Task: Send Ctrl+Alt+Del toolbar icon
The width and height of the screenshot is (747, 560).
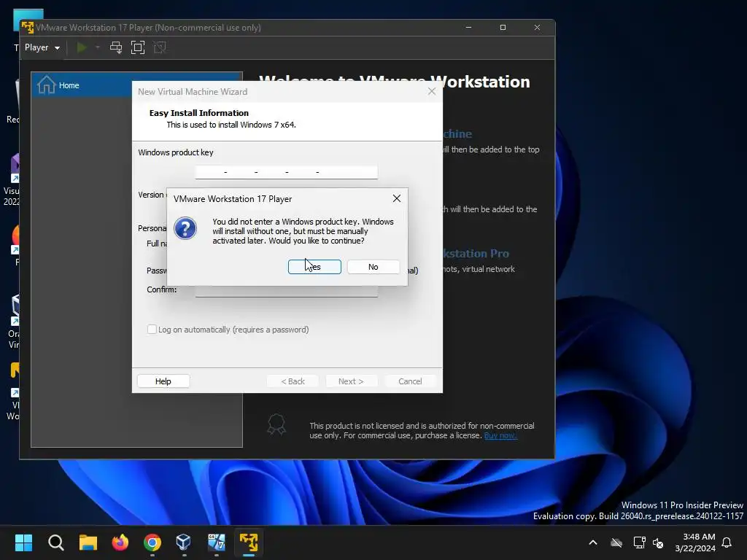Action: [116, 47]
